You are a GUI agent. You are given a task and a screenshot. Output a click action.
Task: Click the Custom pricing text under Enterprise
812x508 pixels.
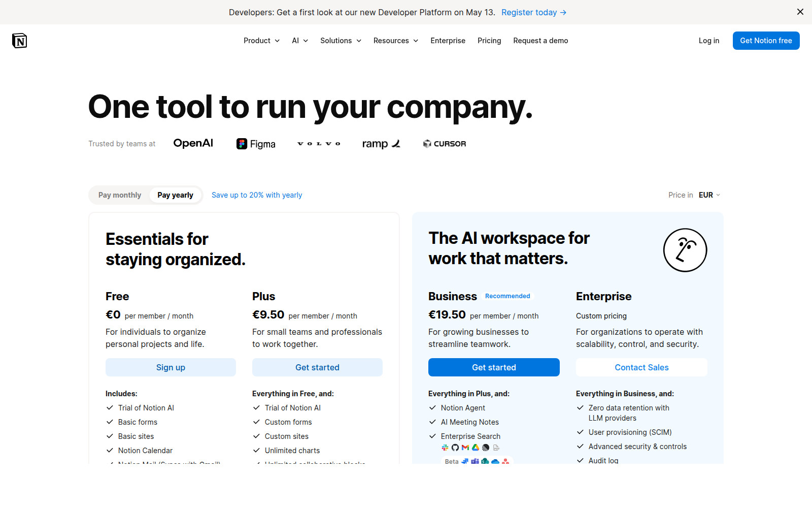[601, 316]
